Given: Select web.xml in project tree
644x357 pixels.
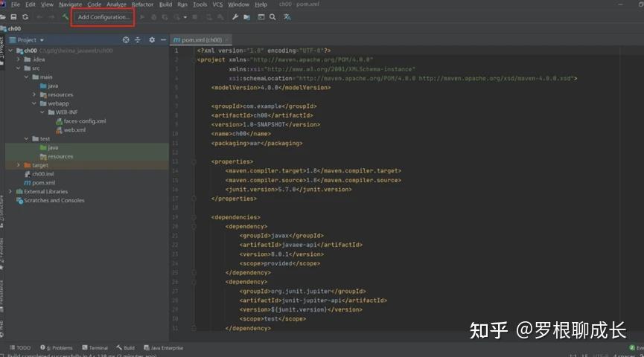Looking at the screenshot, I should tap(71, 129).
